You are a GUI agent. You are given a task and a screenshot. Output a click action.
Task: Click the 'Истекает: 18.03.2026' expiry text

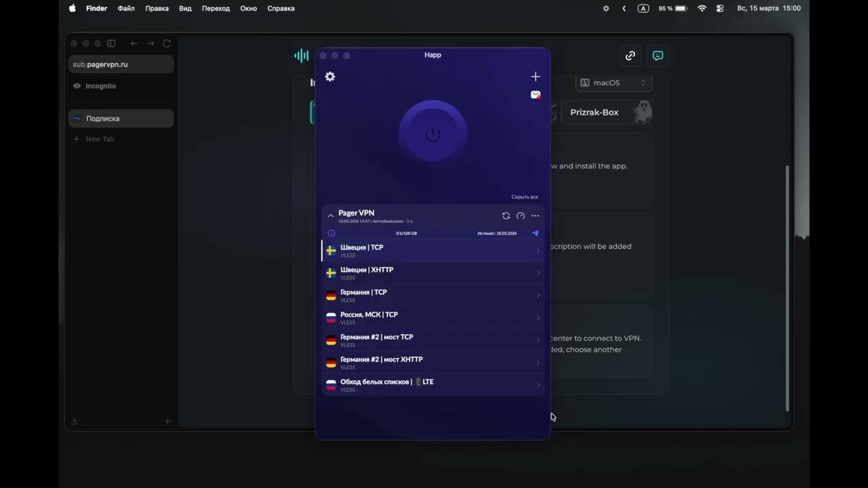tap(497, 233)
